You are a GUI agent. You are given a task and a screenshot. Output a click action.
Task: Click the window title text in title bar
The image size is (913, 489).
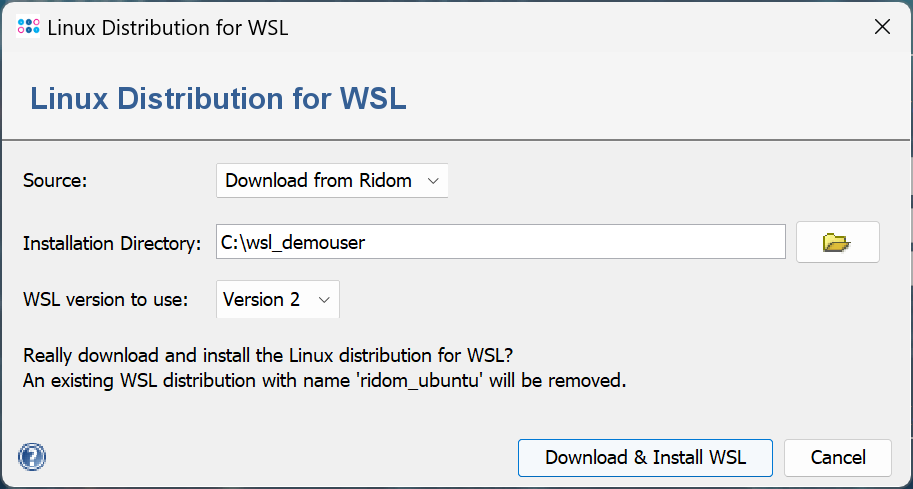[168, 27]
